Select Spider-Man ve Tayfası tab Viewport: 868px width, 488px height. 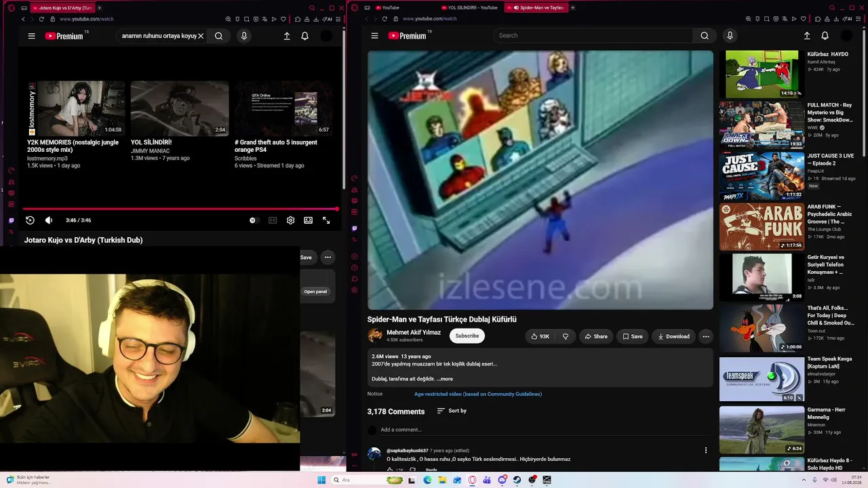(x=536, y=7)
